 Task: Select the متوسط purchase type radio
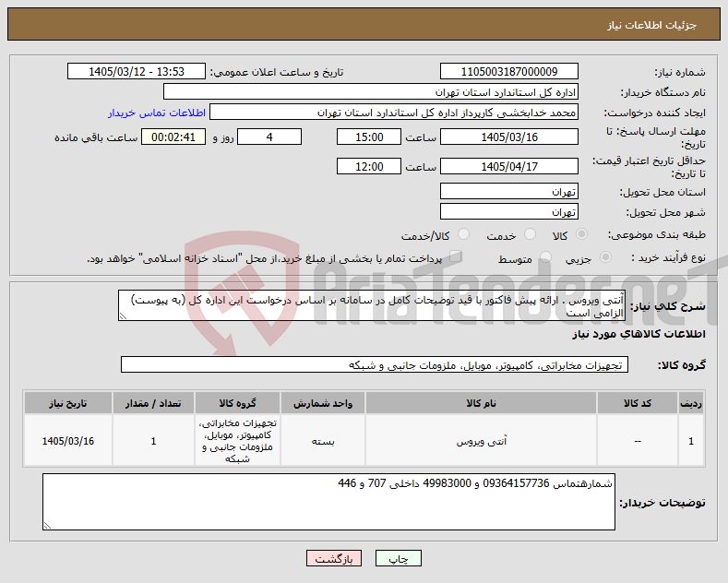(545, 257)
